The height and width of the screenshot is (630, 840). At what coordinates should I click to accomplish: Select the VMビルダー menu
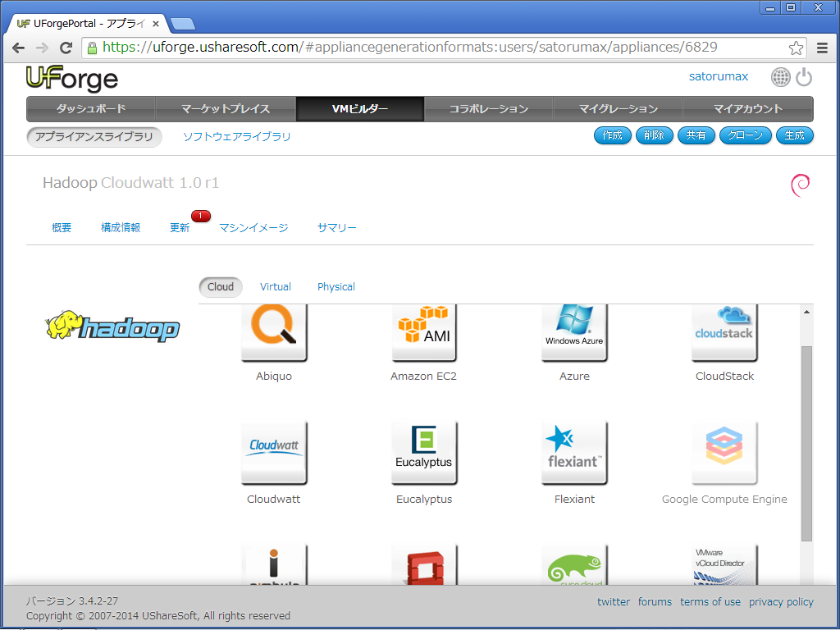(360, 109)
